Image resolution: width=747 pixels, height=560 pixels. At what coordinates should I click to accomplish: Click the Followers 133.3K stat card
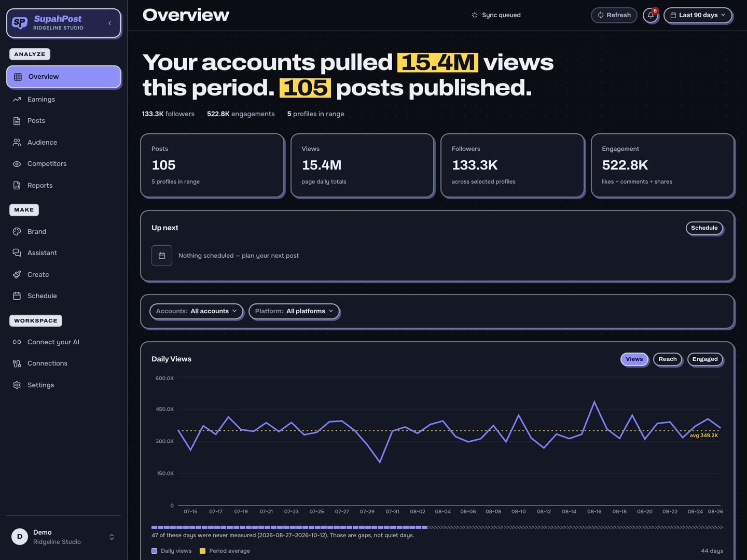click(x=513, y=165)
